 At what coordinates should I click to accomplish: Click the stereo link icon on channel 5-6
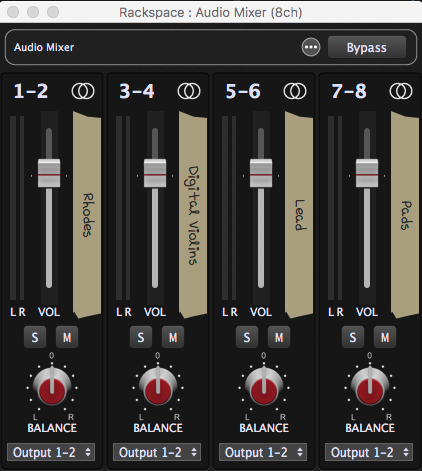(295, 91)
